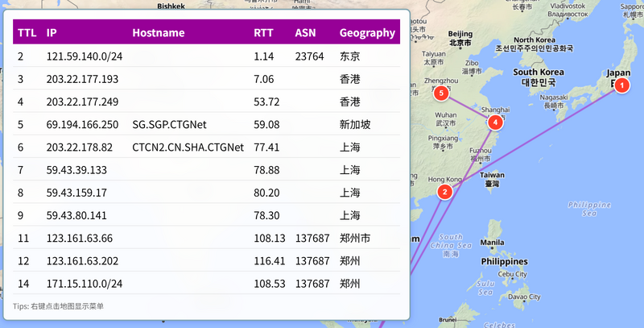
Task: Select IP 121.59.140.0/24 cell
Action: tap(85, 56)
